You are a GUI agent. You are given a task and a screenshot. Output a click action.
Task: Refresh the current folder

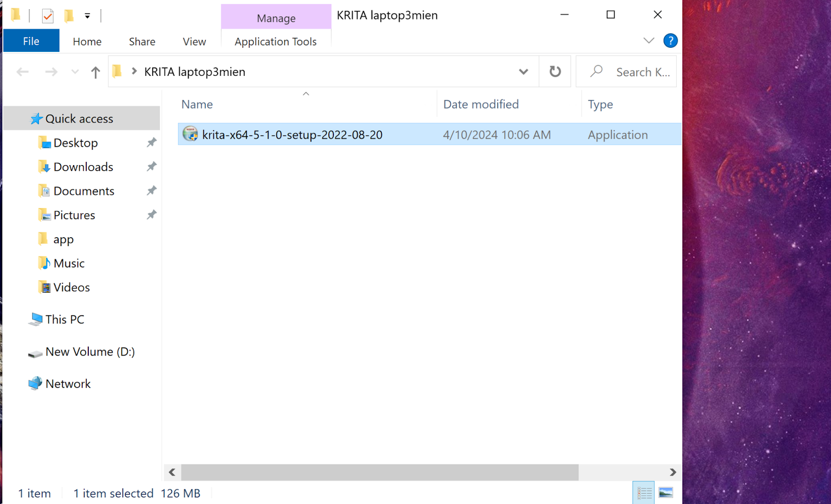coord(555,72)
